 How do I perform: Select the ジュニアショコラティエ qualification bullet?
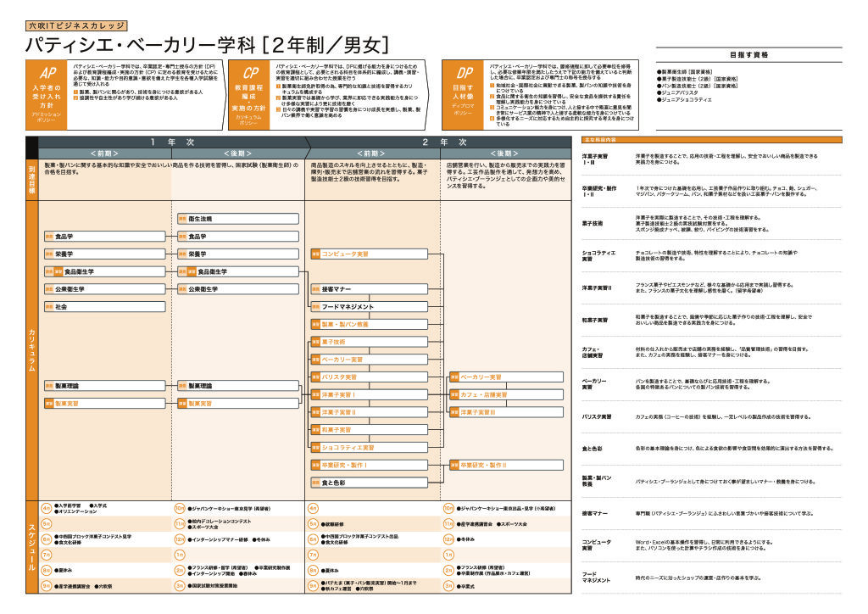tap(684, 100)
